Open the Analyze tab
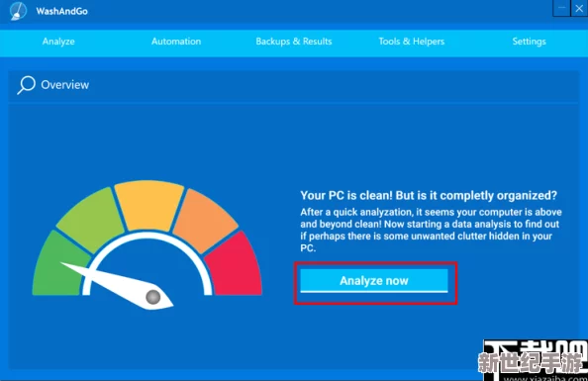Viewport: 588px width, 381px height. coord(58,42)
